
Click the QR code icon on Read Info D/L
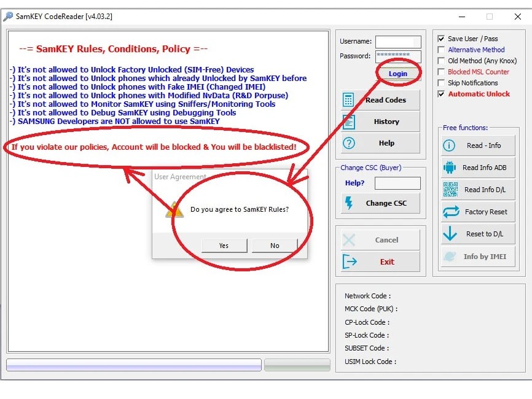[x=450, y=190]
